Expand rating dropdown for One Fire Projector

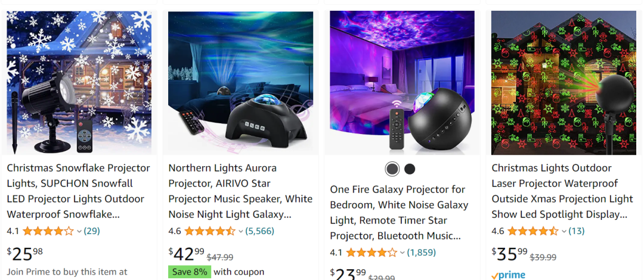(402, 253)
